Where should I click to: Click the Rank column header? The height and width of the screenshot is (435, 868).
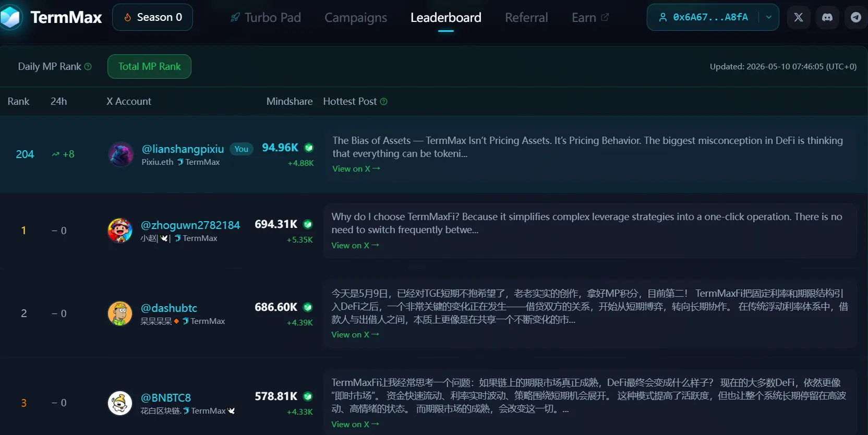click(18, 102)
